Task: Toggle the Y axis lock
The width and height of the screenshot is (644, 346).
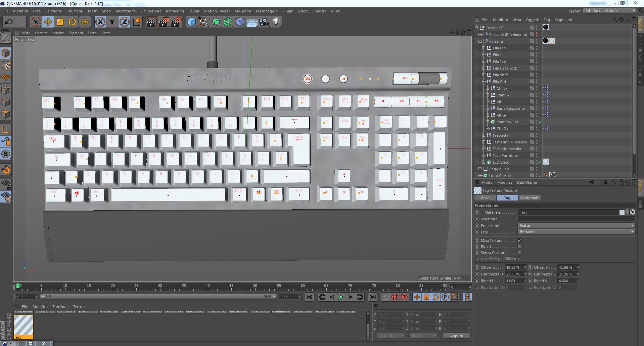Action: [112, 22]
